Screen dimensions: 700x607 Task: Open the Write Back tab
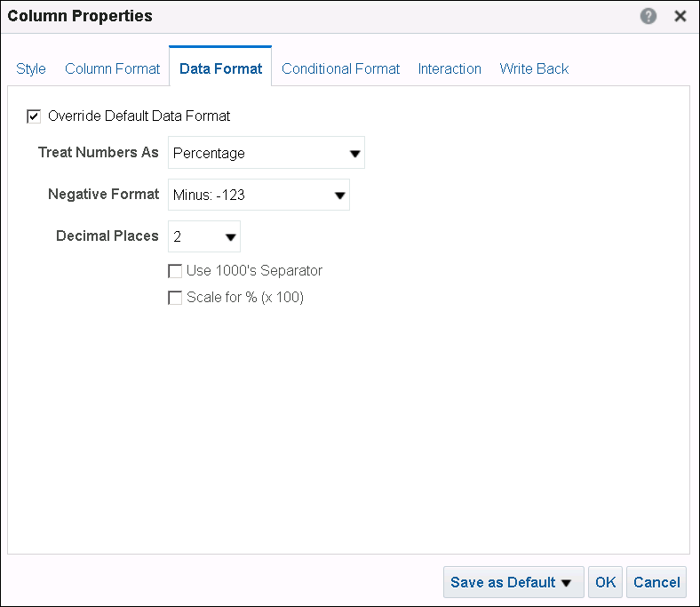click(534, 68)
